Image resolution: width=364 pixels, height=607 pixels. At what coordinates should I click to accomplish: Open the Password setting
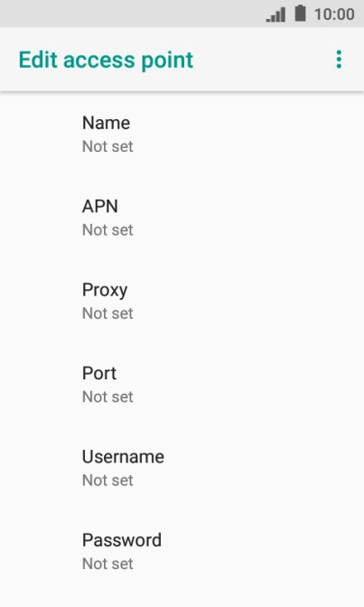pyautogui.click(x=182, y=552)
